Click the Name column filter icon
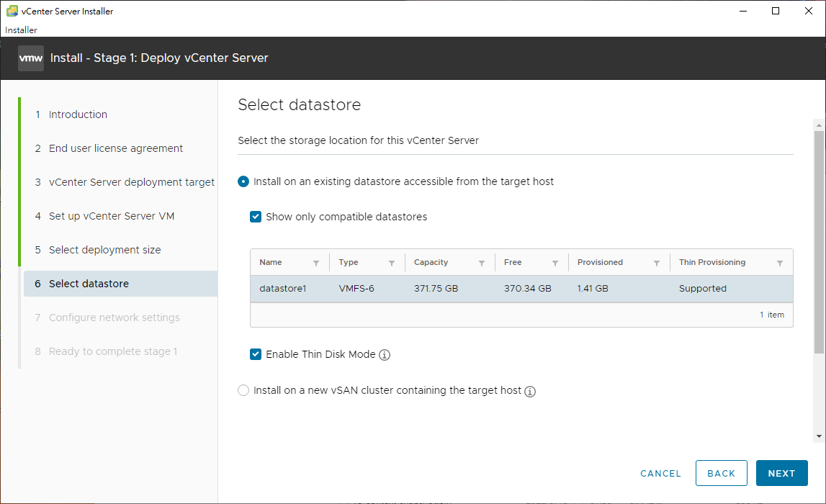 [x=316, y=263]
